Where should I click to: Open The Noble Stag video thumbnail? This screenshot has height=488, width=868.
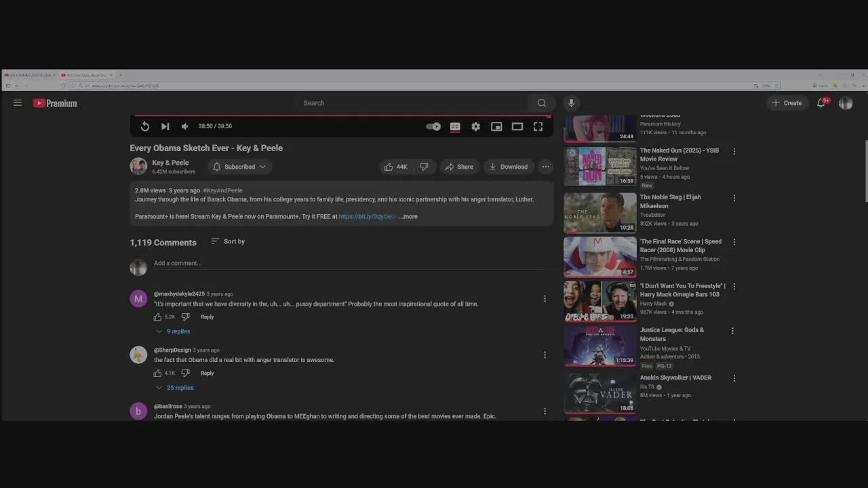tap(600, 212)
